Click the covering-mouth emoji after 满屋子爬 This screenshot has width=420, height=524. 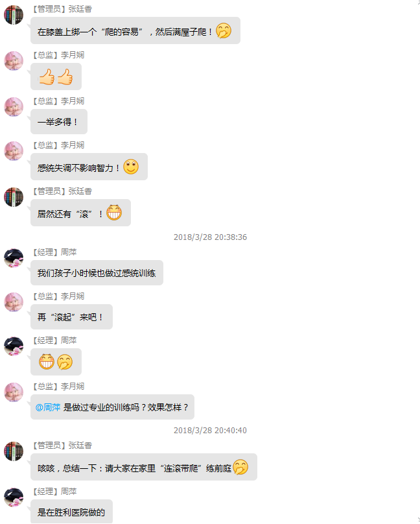click(x=224, y=30)
